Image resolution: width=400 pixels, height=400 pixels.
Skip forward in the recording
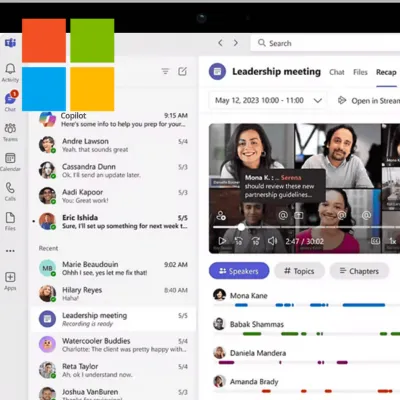(x=256, y=241)
